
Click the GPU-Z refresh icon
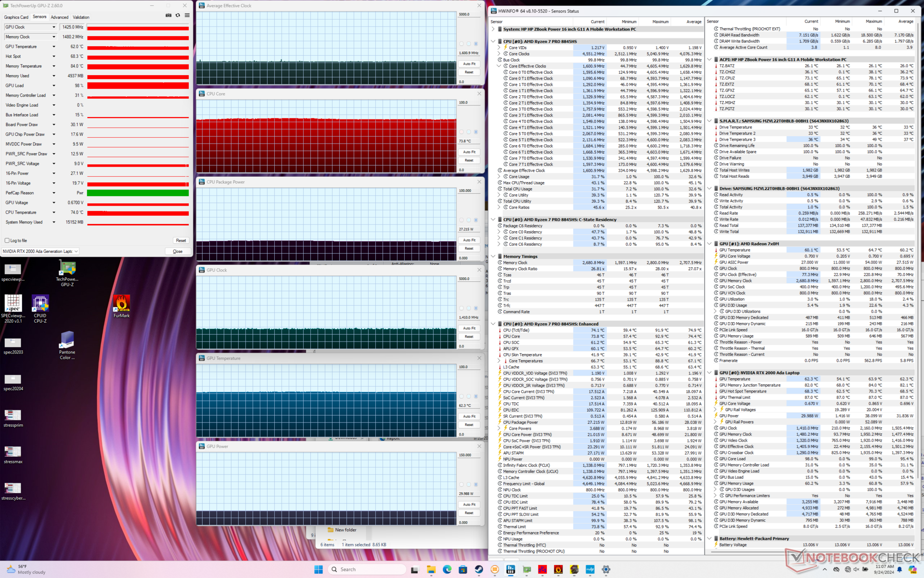pos(178,15)
